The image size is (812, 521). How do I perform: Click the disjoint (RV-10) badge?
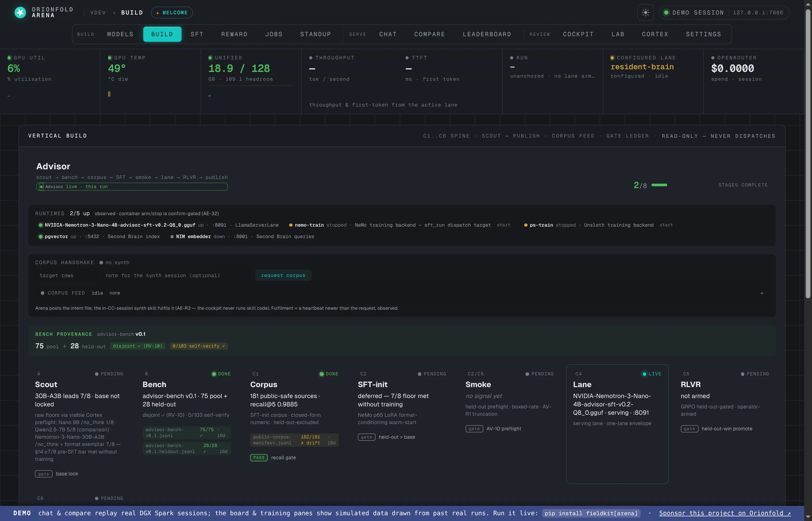137,346
